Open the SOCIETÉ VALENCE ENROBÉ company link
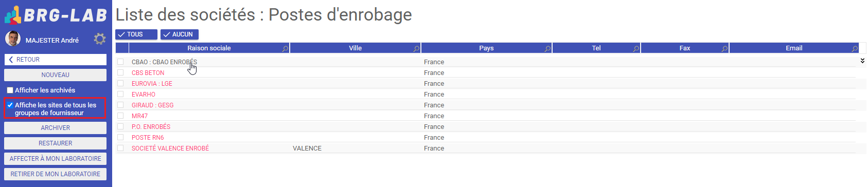Image resolution: width=868 pixels, height=187 pixels. click(170, 148)
